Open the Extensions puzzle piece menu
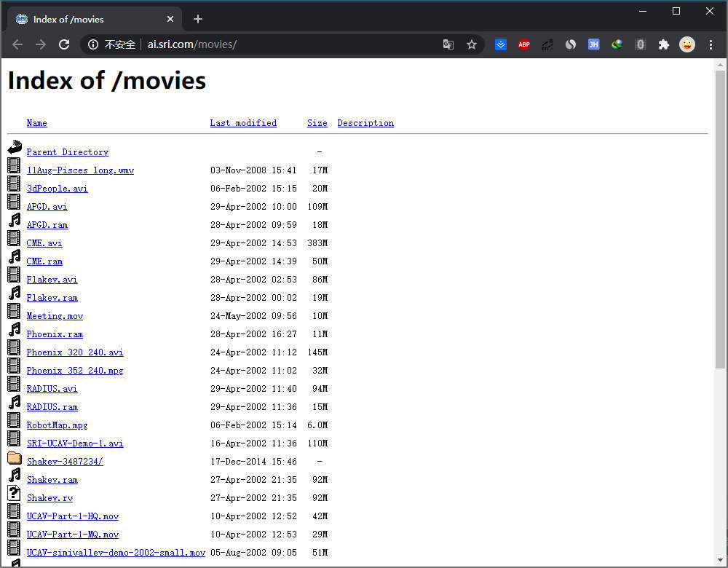The image size is (728, 568). point(663,44)
